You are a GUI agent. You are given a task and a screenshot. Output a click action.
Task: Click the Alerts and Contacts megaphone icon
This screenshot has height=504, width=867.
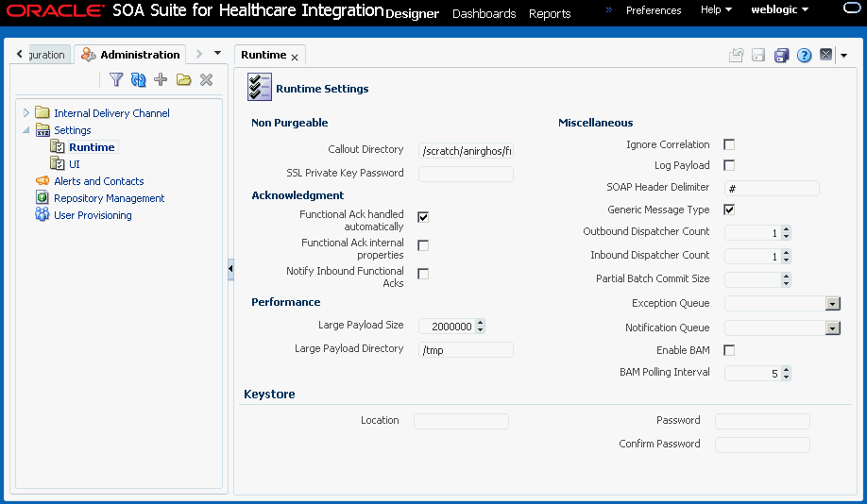coord(42,180)
